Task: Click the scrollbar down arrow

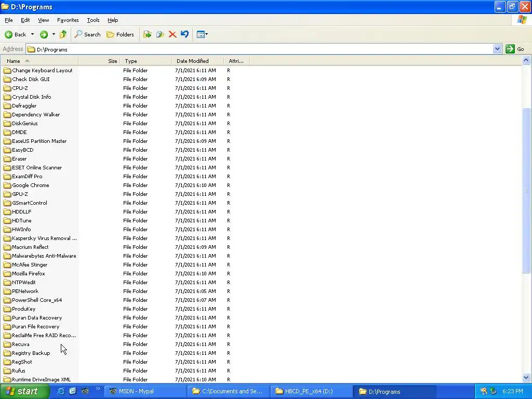Action: pyautogui.click(x=526, y=377)
